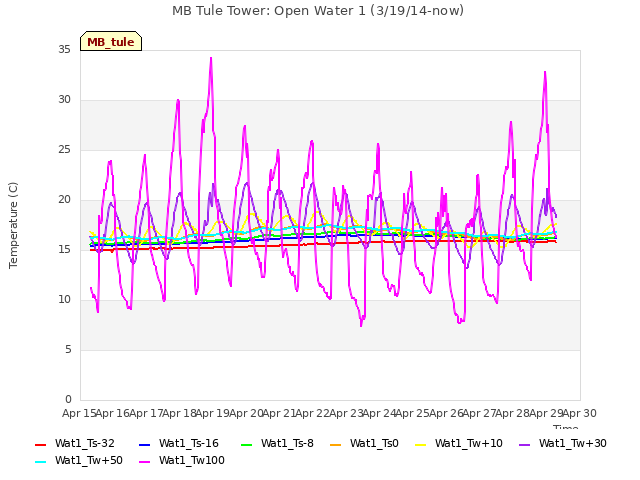Screen dimensions: 640x480
Task: Click the 25 y-axis tick label
Action: pos(64,150)
